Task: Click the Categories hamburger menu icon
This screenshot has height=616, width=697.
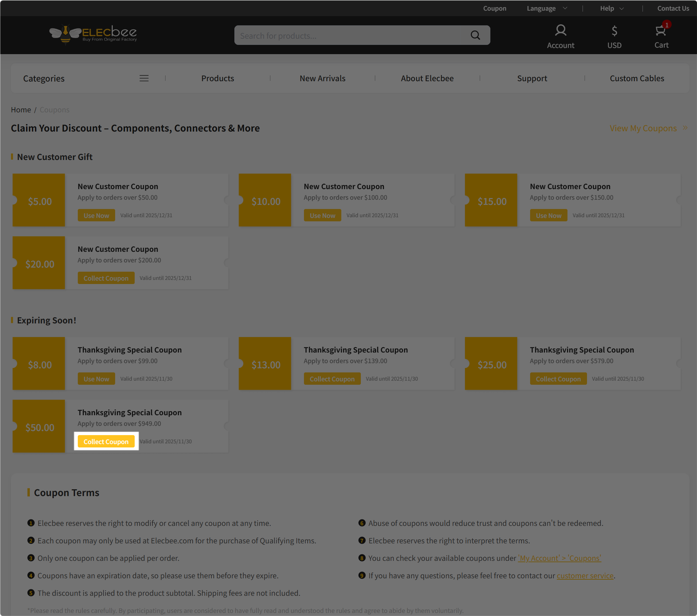Action: click(x=144, y=78)
